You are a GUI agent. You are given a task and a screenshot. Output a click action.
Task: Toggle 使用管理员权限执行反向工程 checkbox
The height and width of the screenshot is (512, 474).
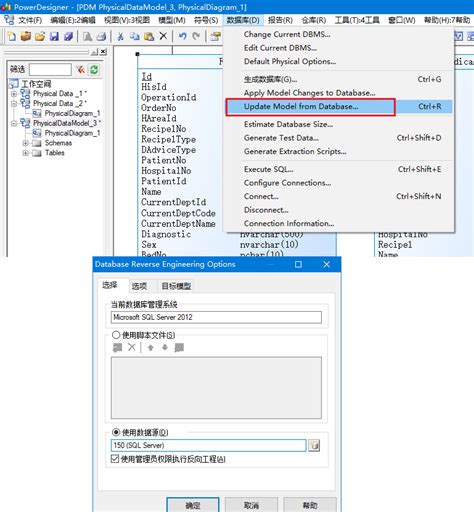[x=115, y=459]
